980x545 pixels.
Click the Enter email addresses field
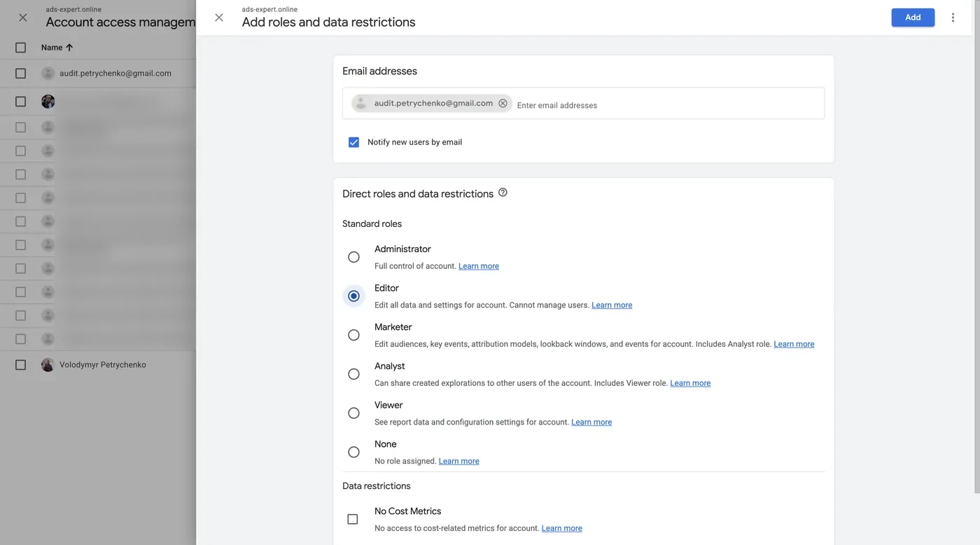(668, 105)
